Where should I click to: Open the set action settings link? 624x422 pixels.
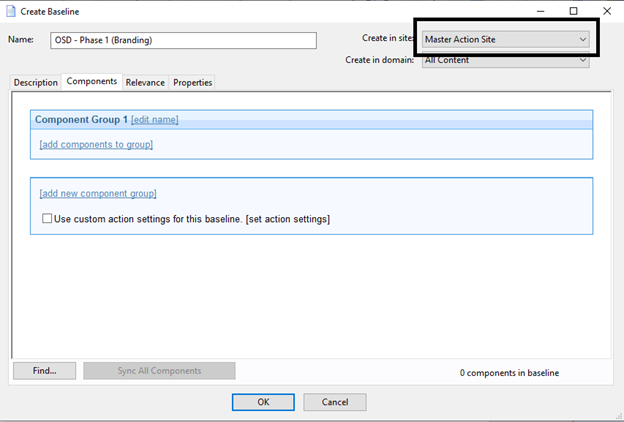coord(288,219)
